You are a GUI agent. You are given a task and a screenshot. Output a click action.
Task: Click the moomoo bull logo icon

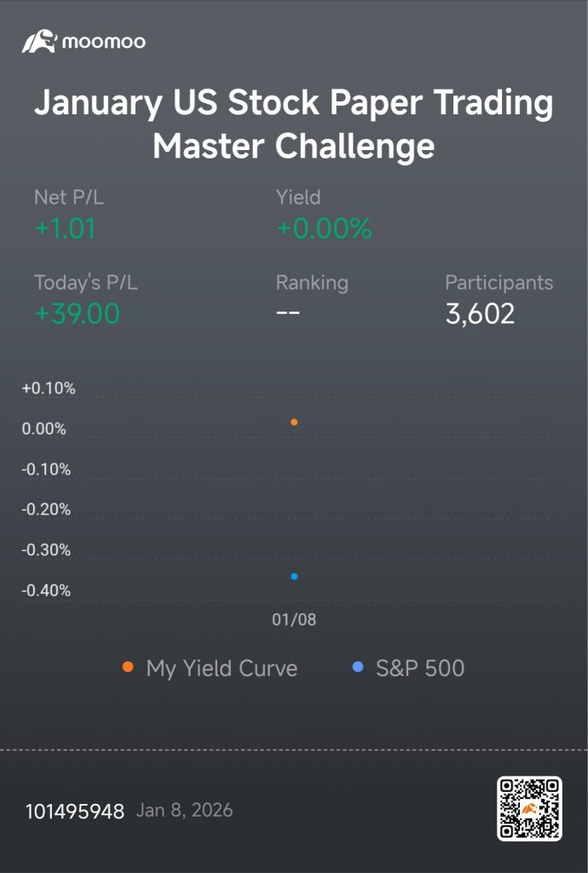pyautogui.click(x=39, y=41)
